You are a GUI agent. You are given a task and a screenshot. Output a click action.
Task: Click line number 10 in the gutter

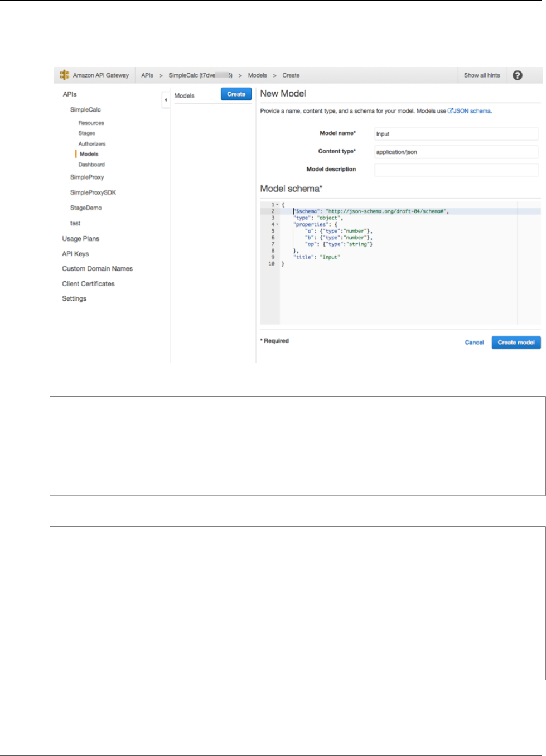point(272,264)
